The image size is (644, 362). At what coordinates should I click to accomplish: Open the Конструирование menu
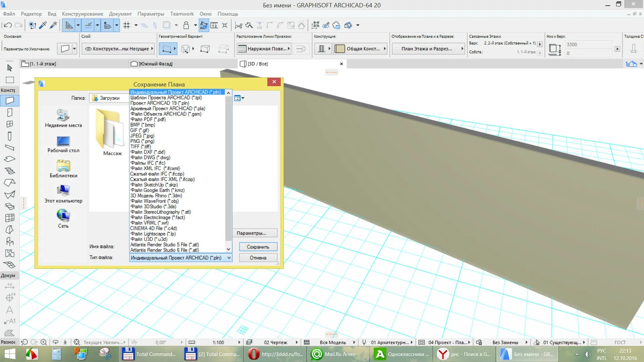(x=83, y=14)
